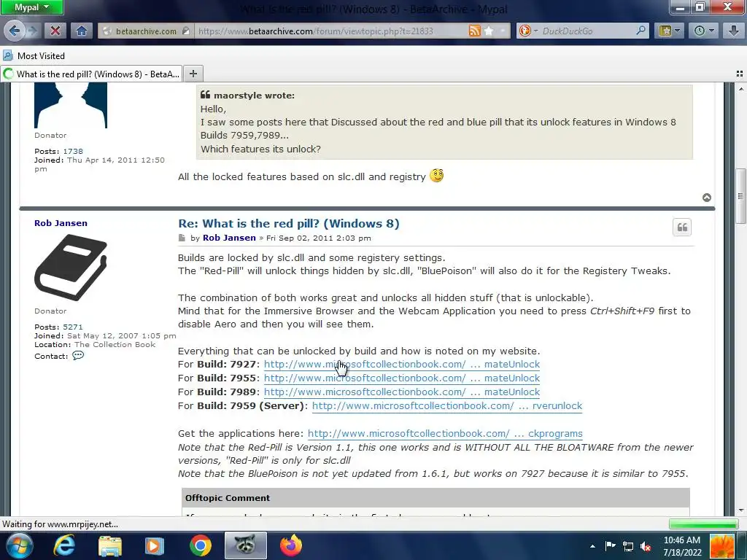Image resolution: width=747 pixels, height=560 pixels.
Task: Click the green page load progress bar
Action: [704, 524]
